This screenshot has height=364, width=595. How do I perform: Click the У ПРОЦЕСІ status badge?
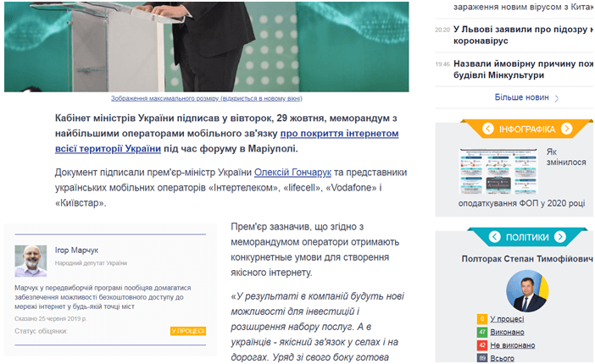click(x=188, y=331)
